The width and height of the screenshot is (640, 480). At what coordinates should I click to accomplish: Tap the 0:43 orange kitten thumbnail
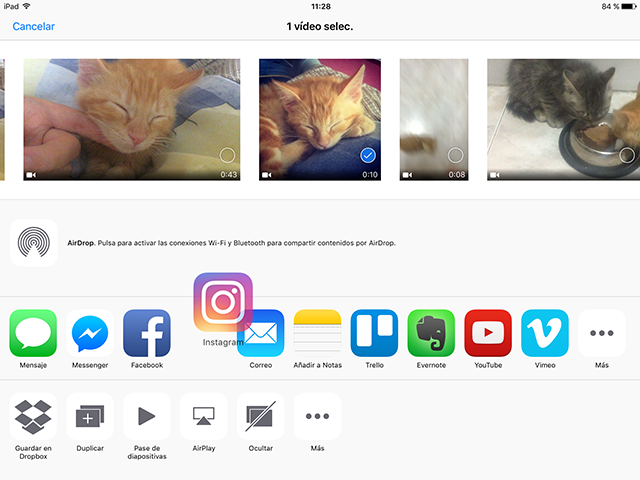(132, 120)
